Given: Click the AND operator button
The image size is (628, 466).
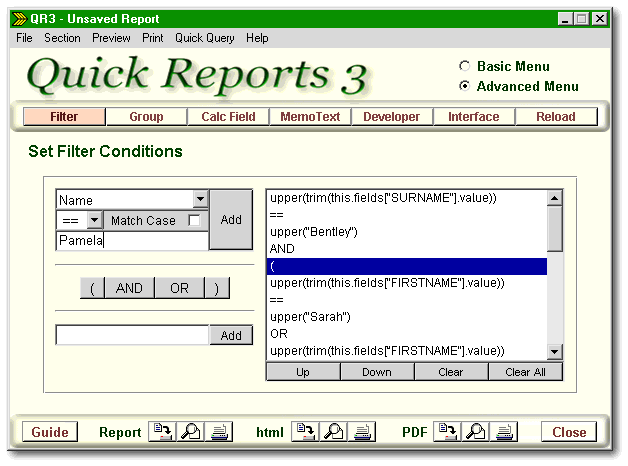Looking at the screenshot, I should pos(129,288).
